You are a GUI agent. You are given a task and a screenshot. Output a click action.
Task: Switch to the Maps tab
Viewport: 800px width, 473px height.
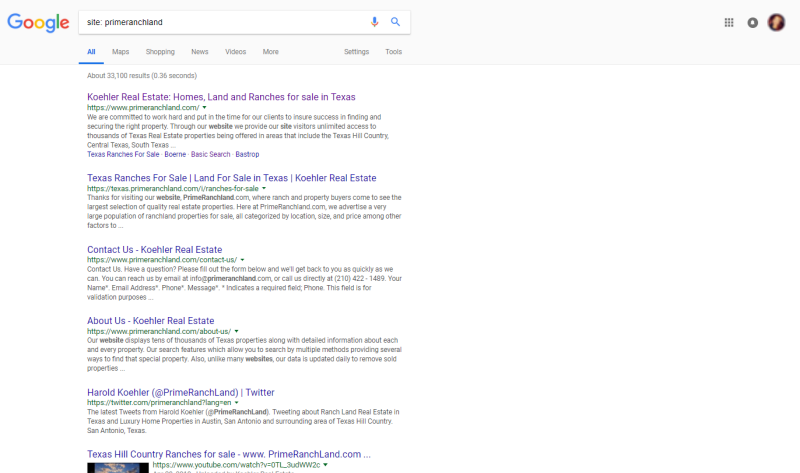[120, 52]
